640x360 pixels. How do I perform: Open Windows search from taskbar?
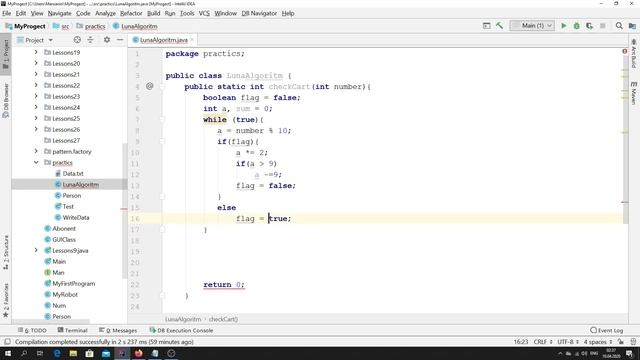(24, 353)
